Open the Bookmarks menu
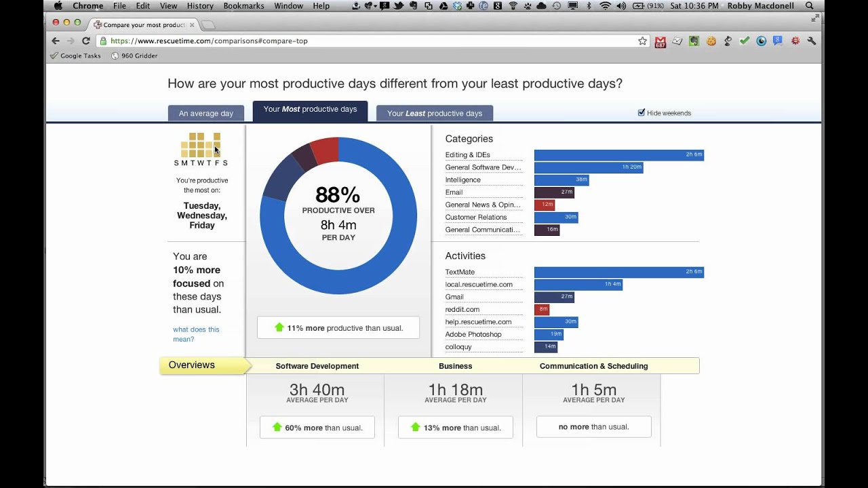 point(243,5)
